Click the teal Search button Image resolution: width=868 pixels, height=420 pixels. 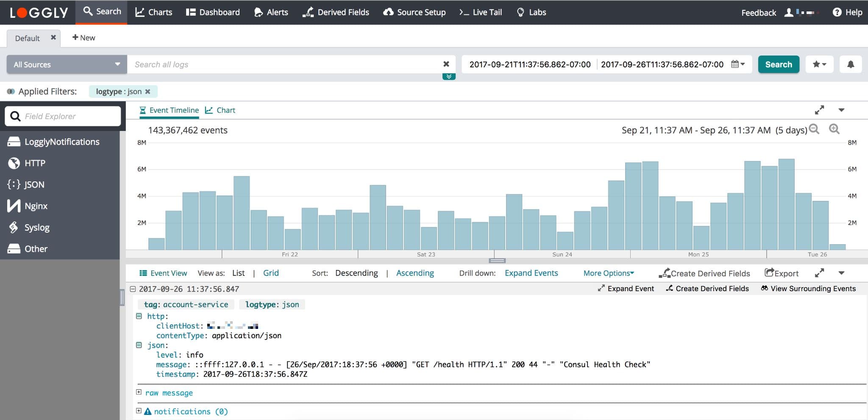pyautogui.click(x=779, y=64)
